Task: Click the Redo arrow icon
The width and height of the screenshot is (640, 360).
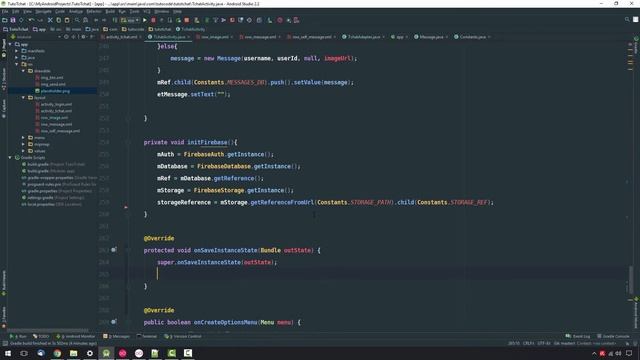Action: pos(40,20)
